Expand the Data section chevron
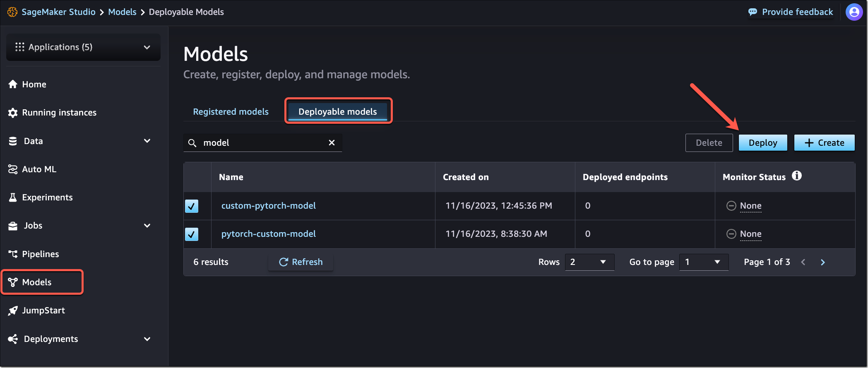 click(147, 141)
